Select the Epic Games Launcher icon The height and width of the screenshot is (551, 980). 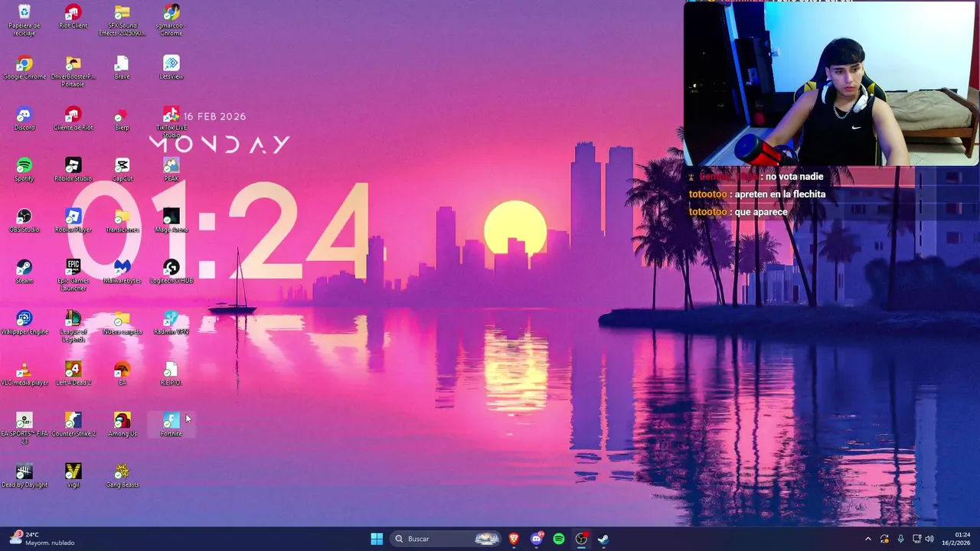point(73,275)
